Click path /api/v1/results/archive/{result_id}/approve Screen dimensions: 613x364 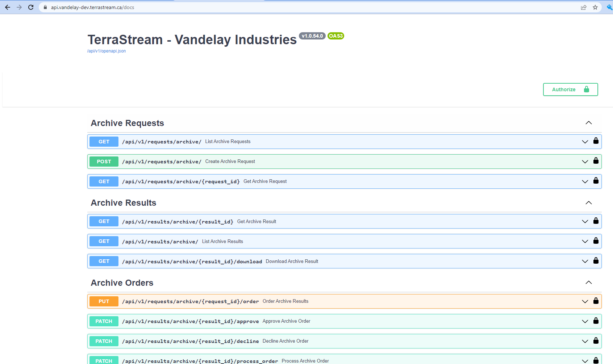[191, 321]
